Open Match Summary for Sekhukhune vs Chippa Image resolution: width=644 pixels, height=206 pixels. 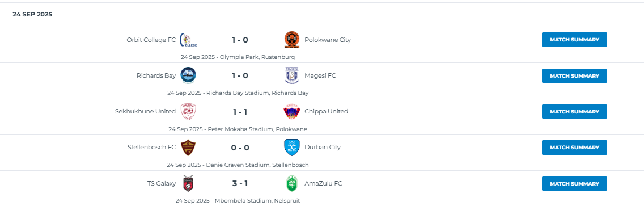[574, 111]
